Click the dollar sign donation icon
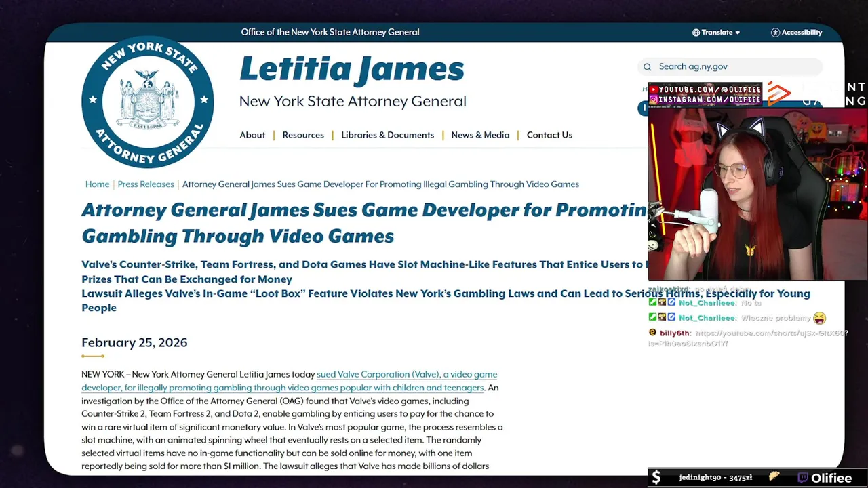Viewport: 868px width, 488px height. [x=656, y=478]
